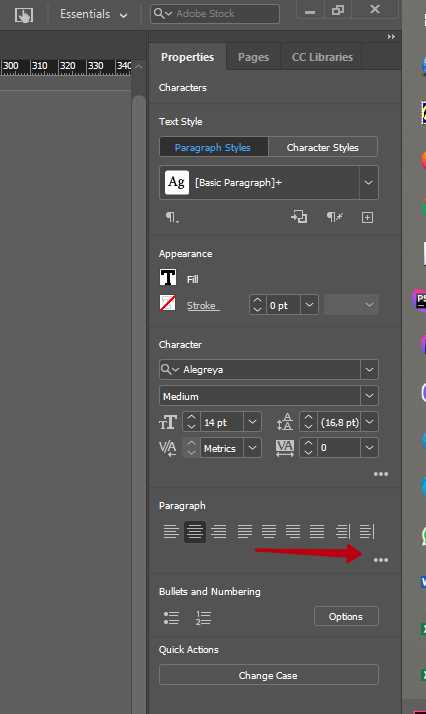Click the Align Left paragraph icon
This screenshot has height=714, width=426.
point(171,531)
